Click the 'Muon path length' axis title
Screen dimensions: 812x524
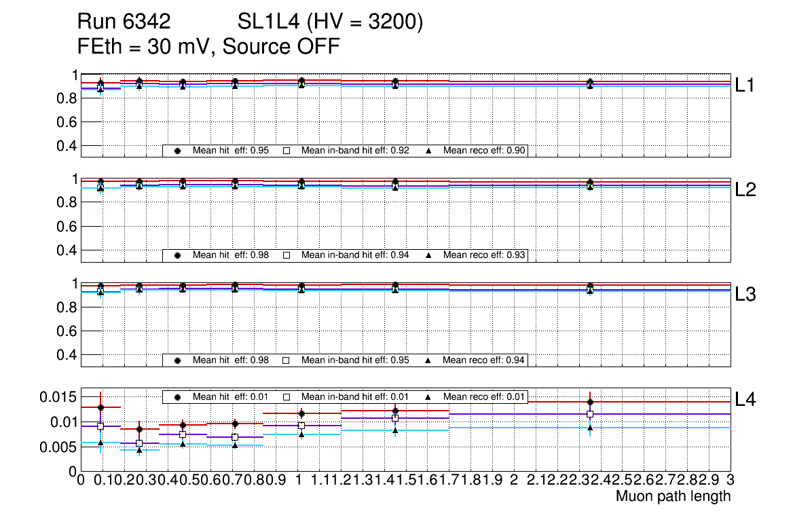click(673, 496)
